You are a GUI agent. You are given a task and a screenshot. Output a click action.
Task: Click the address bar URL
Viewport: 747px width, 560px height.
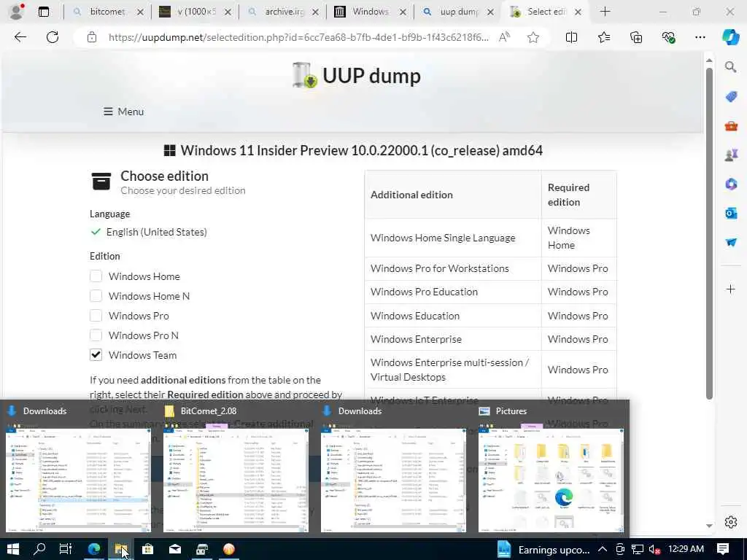point(298,37)
